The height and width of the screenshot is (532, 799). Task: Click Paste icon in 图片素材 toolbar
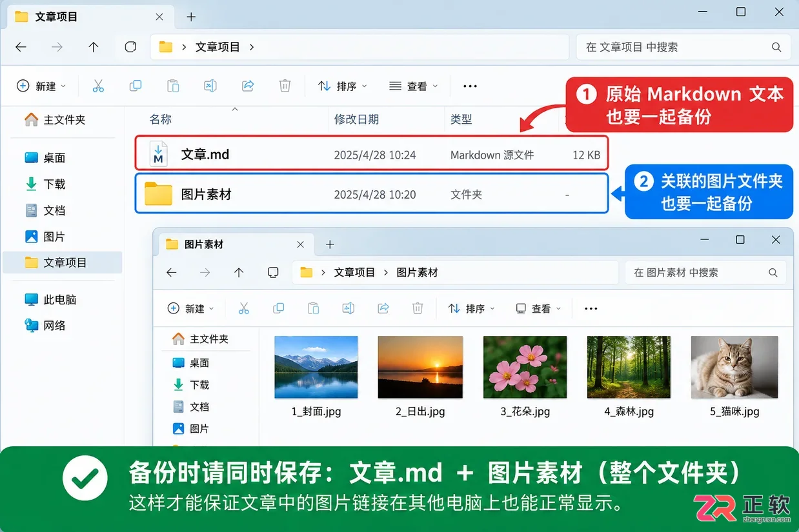(314, 308)
